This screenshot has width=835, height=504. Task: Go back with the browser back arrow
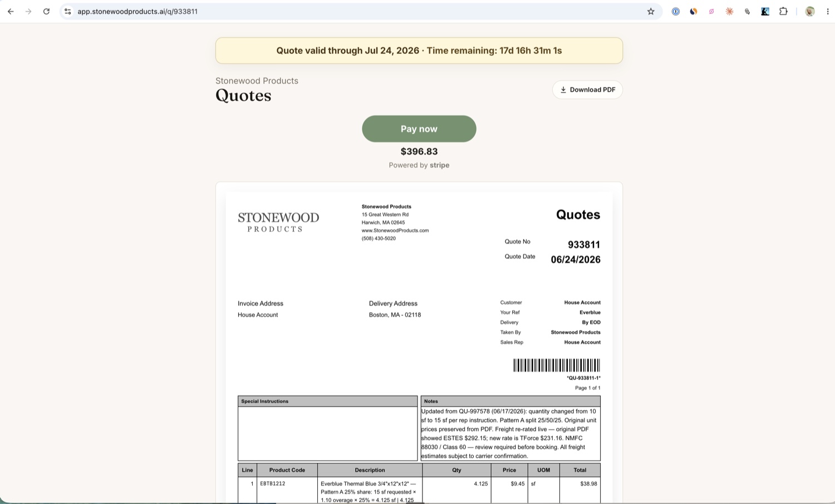pyautogui.click(x=11, y=11)
